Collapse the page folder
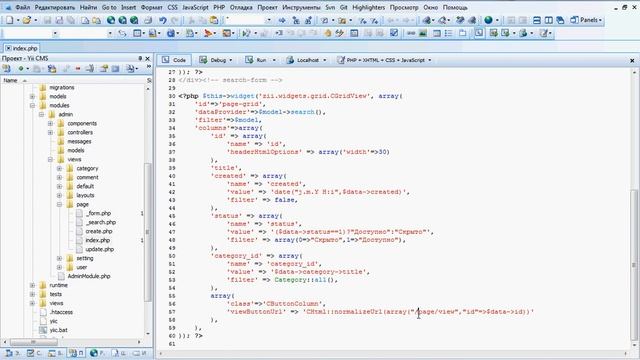 click(x=60, y=204)
